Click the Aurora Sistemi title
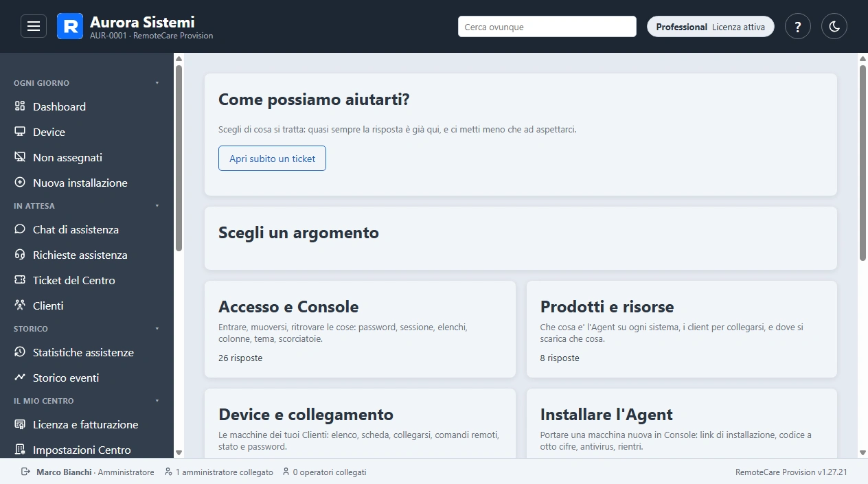Viewport: 868px width, 484px height. (142, 22)
